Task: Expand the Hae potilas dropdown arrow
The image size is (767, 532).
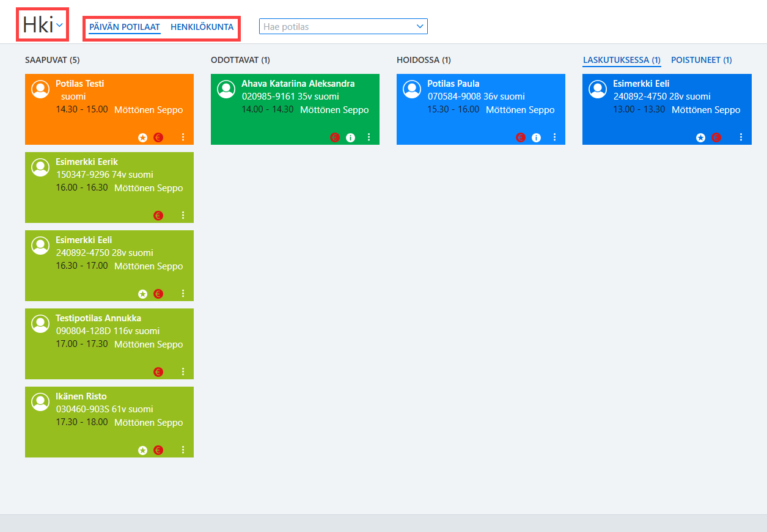Action: pos(420,26)
